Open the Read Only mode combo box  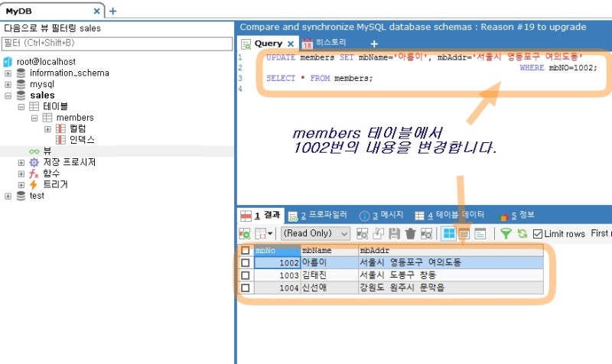315,234
